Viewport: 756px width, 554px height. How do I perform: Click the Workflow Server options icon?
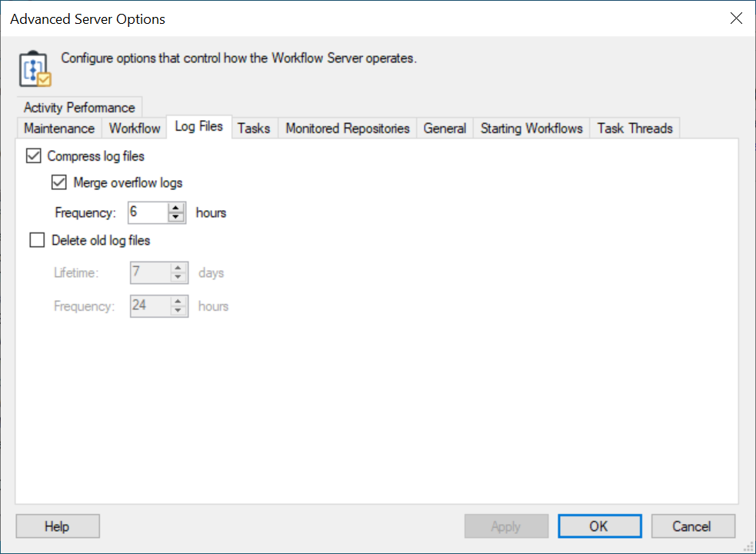click(35, 68)
